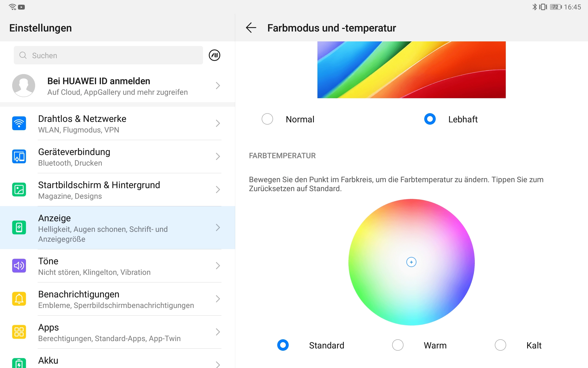Select Warm color temperature
The image size is (588, 368).
click(398, 345)
